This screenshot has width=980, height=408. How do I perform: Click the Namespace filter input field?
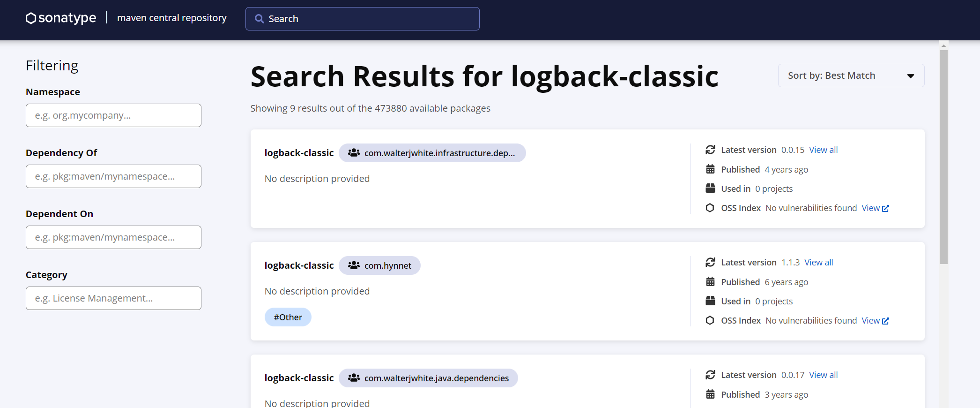click(x=113, y=115)
